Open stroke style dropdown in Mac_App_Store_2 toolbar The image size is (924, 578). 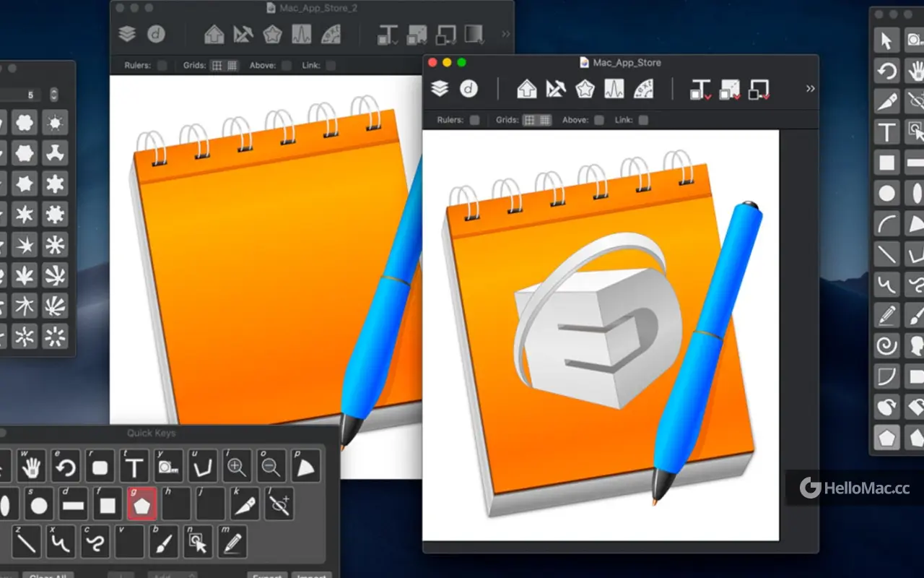tap(446, 35)
